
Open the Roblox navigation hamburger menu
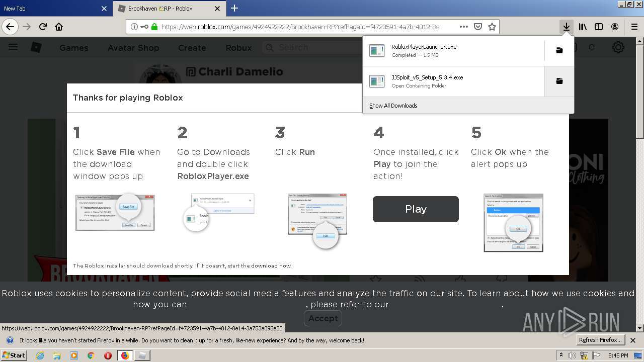point(13,47)
